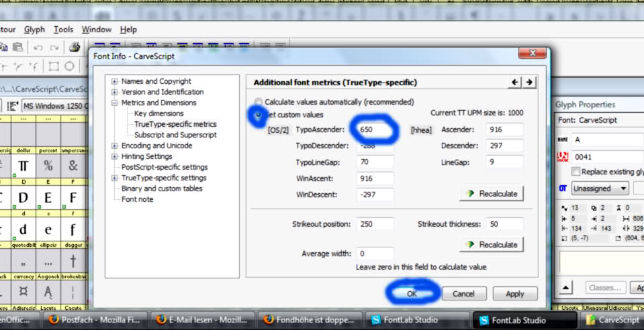644x330 pixels.
Task: Click Apply in Font Info dialog
Action: (x=515, y=294)
